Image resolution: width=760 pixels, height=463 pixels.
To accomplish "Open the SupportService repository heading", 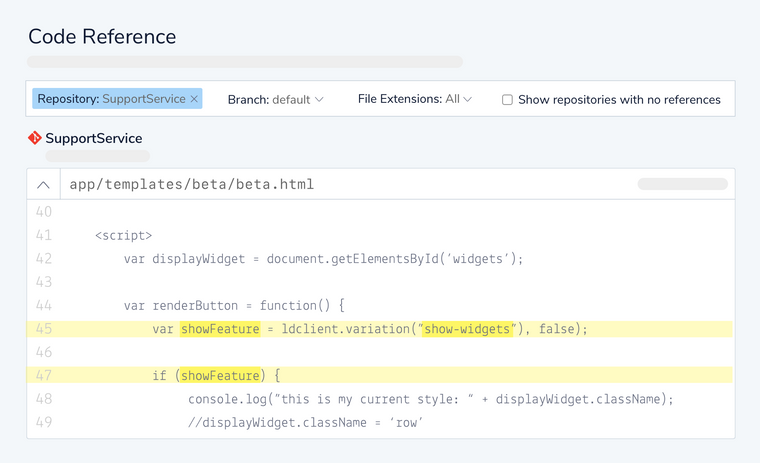I will point(94,138).
